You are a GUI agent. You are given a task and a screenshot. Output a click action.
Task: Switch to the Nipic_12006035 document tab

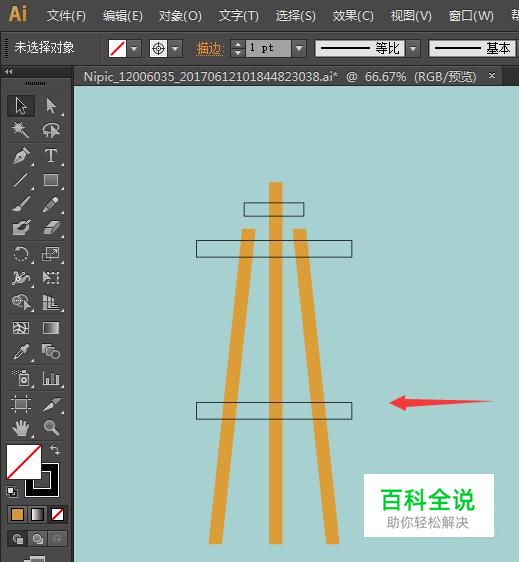(280, 77)
